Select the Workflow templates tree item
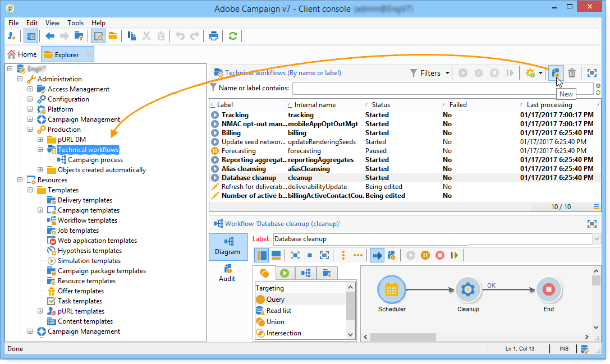The width and height of the screenshot is (610, 364). 88,220
